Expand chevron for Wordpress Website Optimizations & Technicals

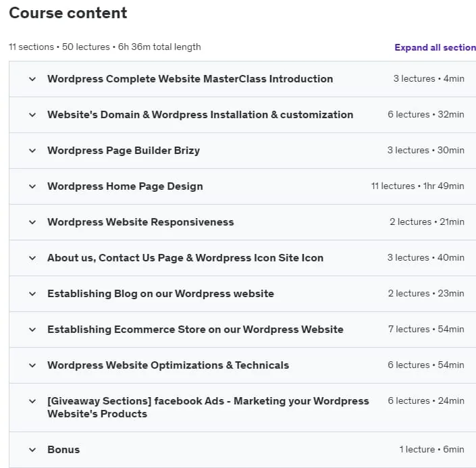coord(32,365)
